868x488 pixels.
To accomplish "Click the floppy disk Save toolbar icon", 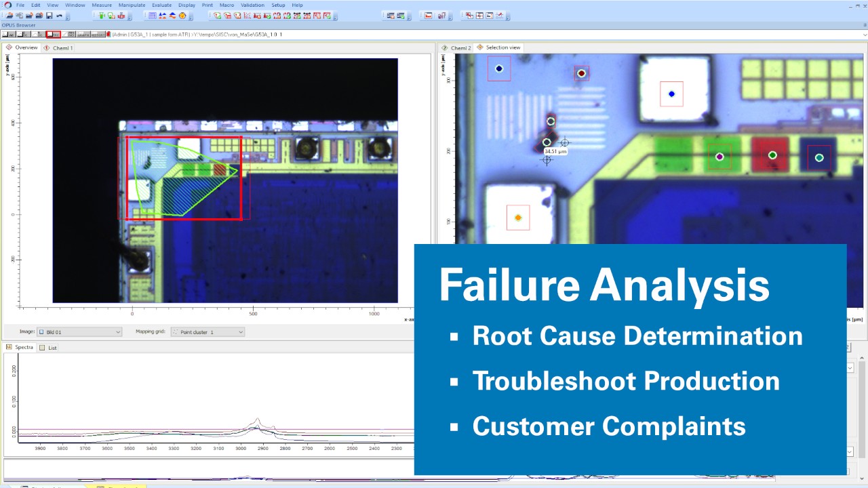I will tap(50, 16).
